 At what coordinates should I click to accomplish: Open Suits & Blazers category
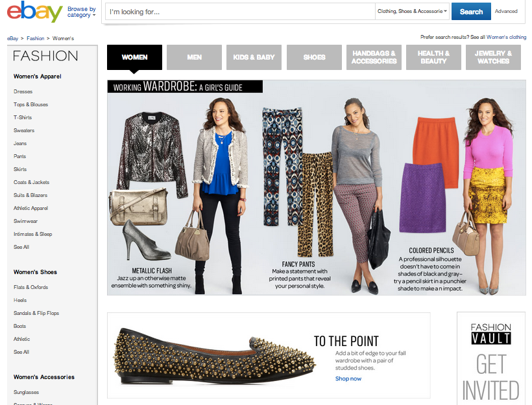point(30,195)
